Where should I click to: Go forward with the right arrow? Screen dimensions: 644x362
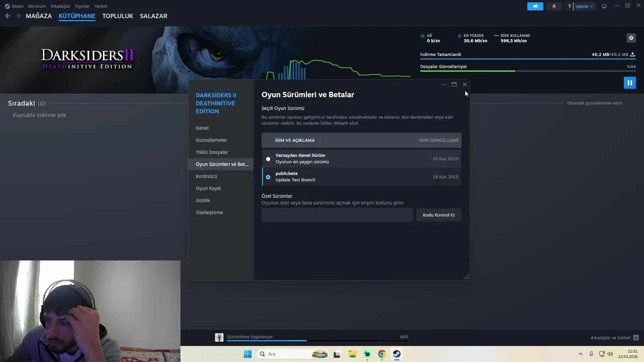click(19, 16)
